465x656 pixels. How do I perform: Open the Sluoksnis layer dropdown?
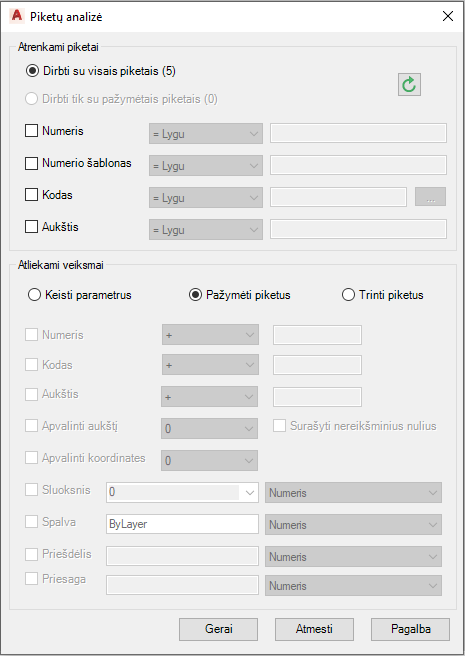click(x=182, y=492)
